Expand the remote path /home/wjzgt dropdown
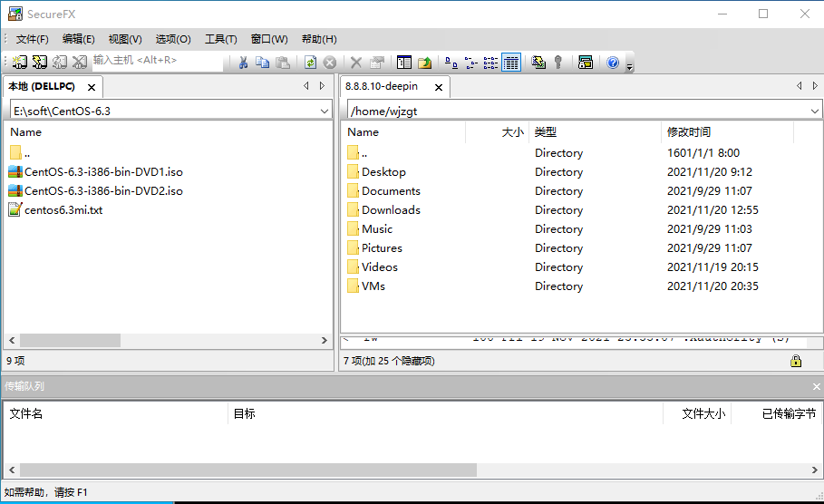 pos(815,111)
